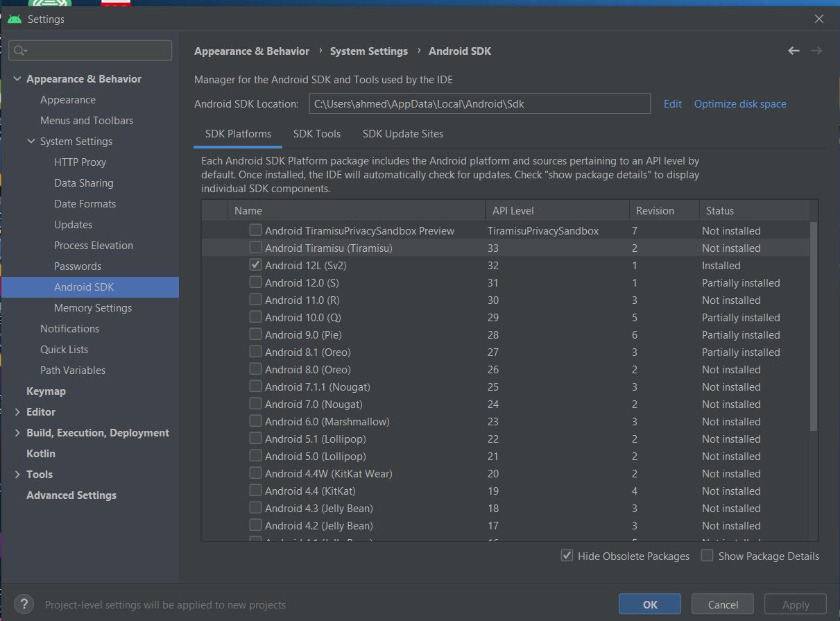This screenshot has width=840, height=621.
Task: Switch to SDK Update Sites tab
Action: 403,134
